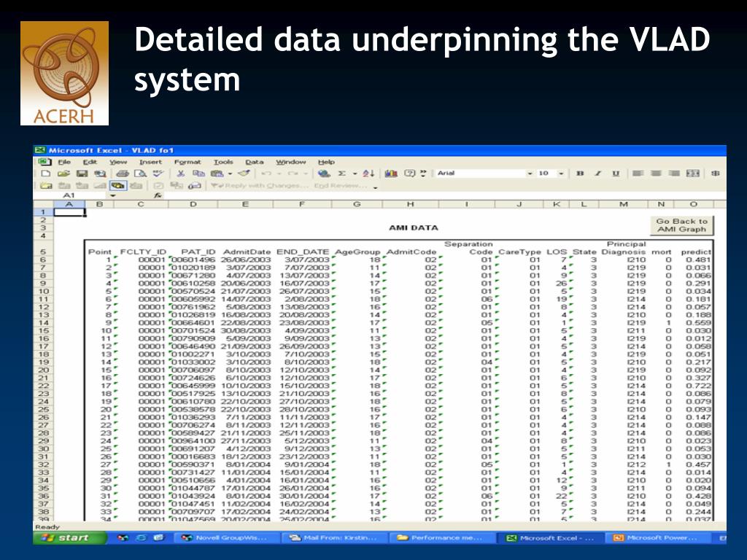The width and height of the screenshot is (747, 560).
Task: Click the AutoSum sigma icon
Action: 342,174
